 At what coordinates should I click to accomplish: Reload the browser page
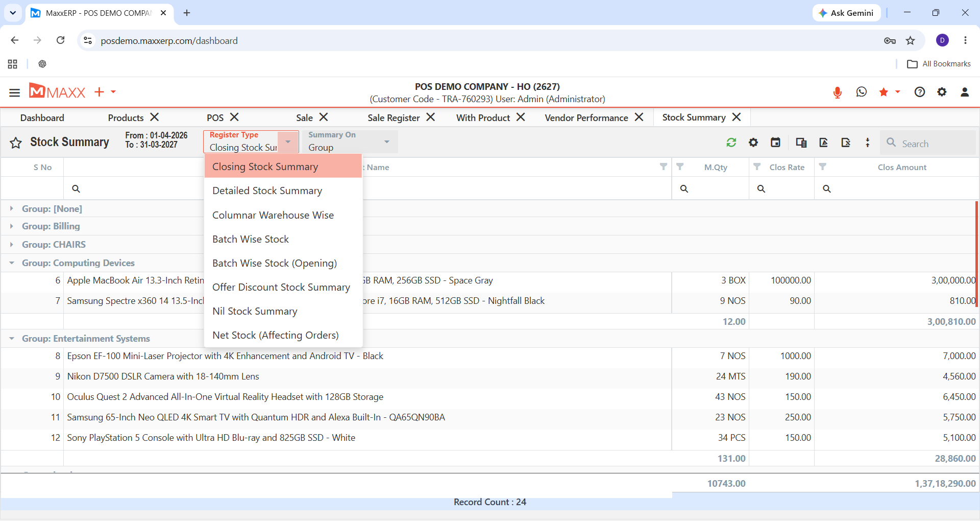point(60,40)
